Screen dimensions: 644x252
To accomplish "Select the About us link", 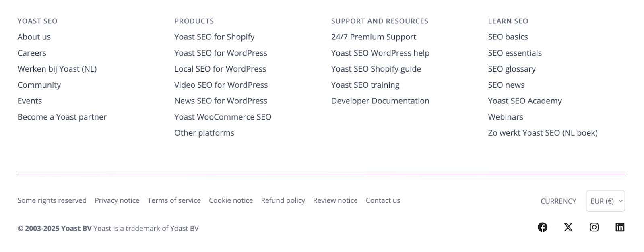I will 34,37.
